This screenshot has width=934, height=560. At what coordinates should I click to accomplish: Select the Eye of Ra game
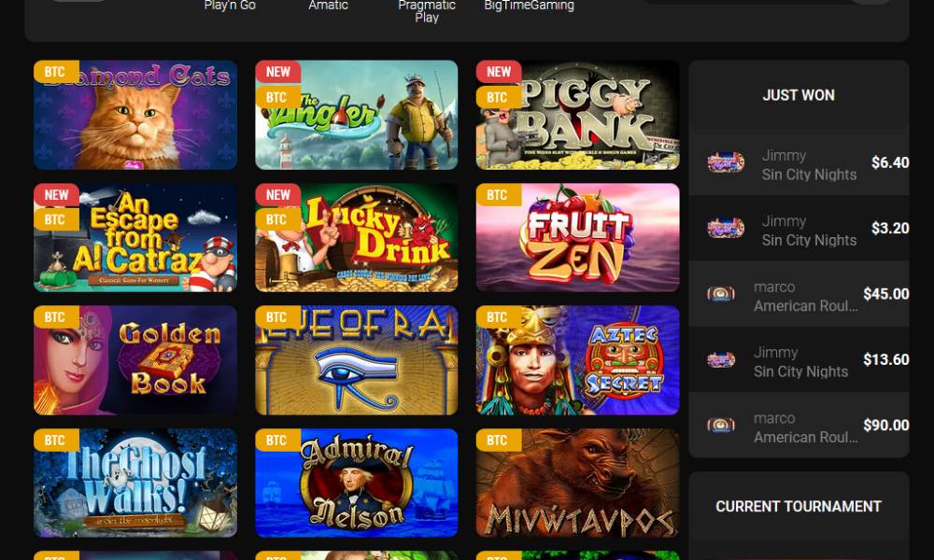(x=356, y=360)
